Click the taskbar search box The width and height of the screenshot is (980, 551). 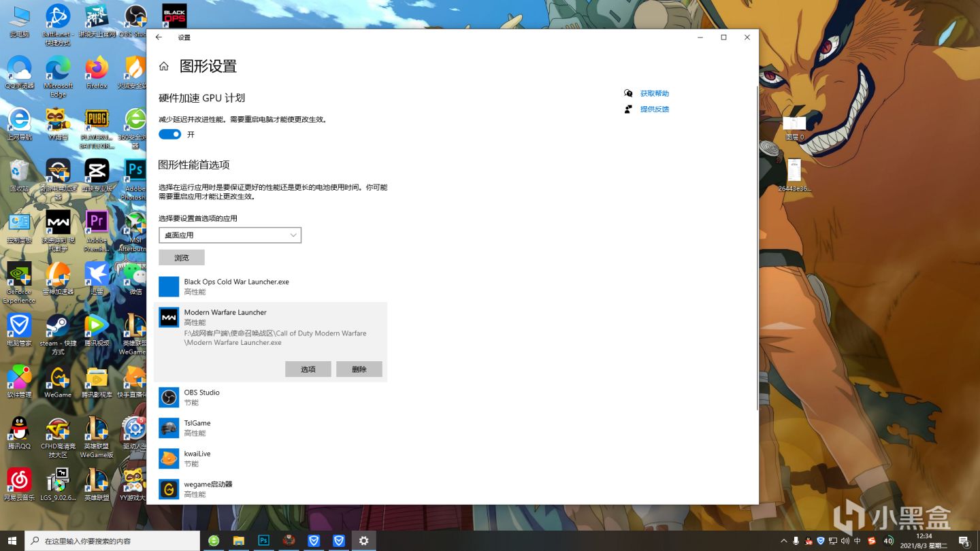(112, 541)
